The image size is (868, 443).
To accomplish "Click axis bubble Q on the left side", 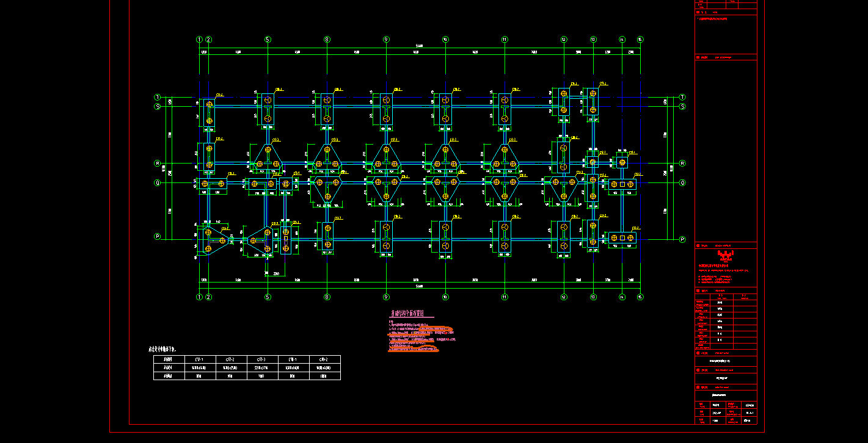I will (157, 182).
